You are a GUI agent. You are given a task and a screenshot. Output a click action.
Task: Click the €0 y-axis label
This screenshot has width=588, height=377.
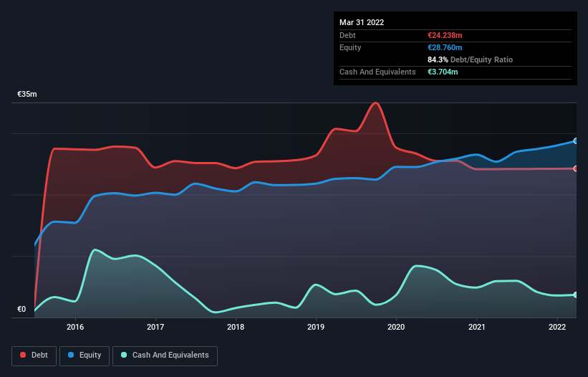tap(21, 309)
